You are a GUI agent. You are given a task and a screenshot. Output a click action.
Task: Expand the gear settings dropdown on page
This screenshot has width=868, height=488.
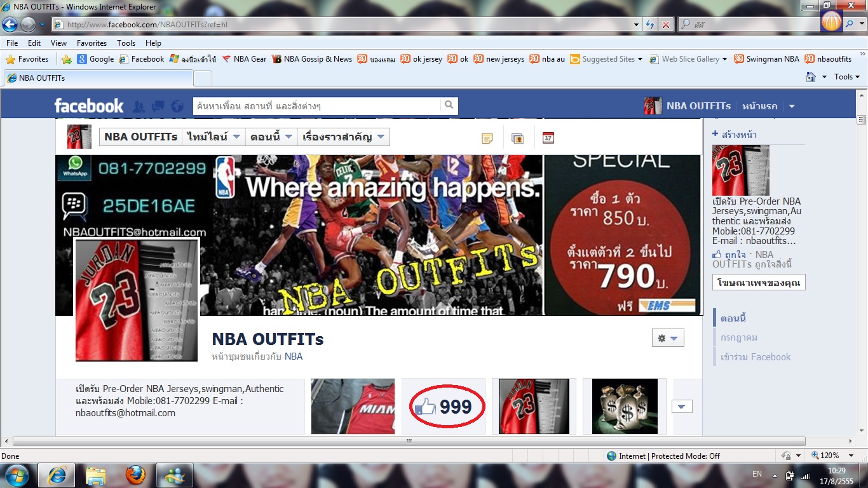coord(667,338)
